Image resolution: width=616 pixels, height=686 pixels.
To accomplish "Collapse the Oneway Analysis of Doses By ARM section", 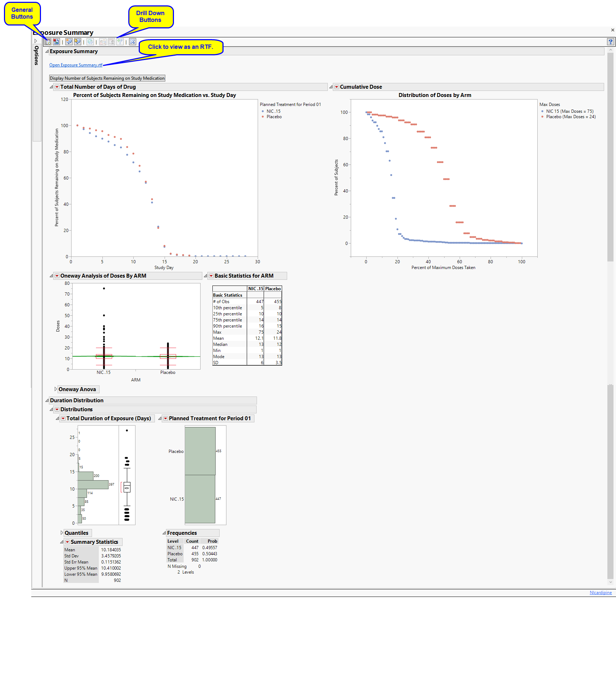I will [x=51, y=276].
